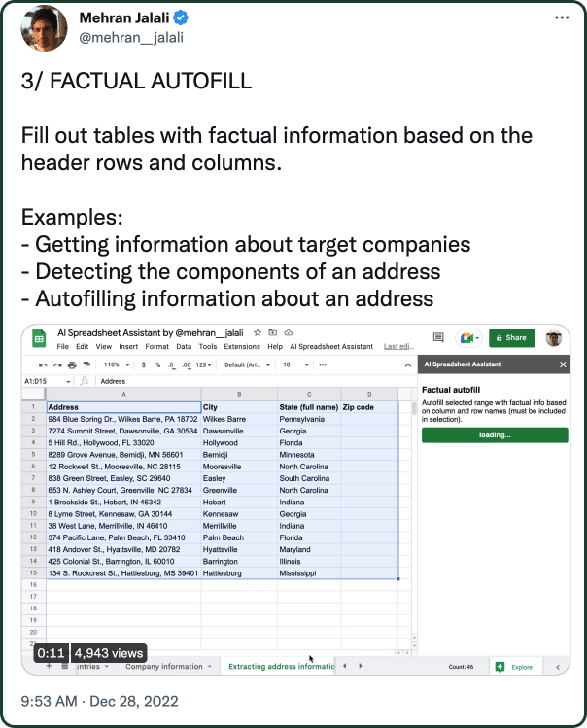The image size is (587, 728).
Task: Open the @mehran__jalali handle link
Action: [x=131, y=38]
